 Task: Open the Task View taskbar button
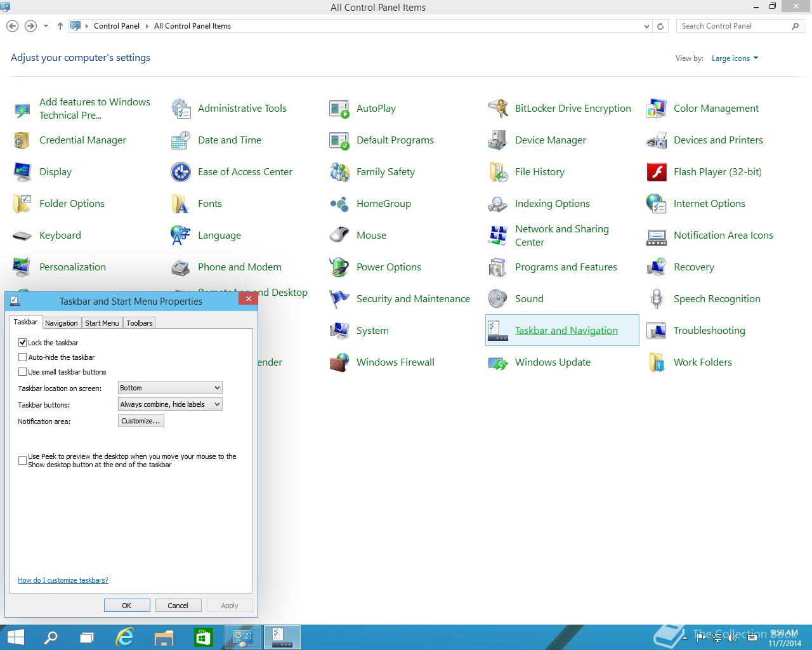pyautogui.click(x=87, y=637)
